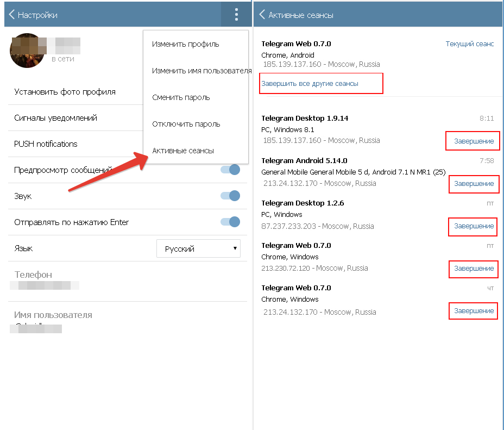Image resolution: width=504 pixels, height=430 pixels.
Task: Open Активные сеансы from menu
Action: coord(183,151)
